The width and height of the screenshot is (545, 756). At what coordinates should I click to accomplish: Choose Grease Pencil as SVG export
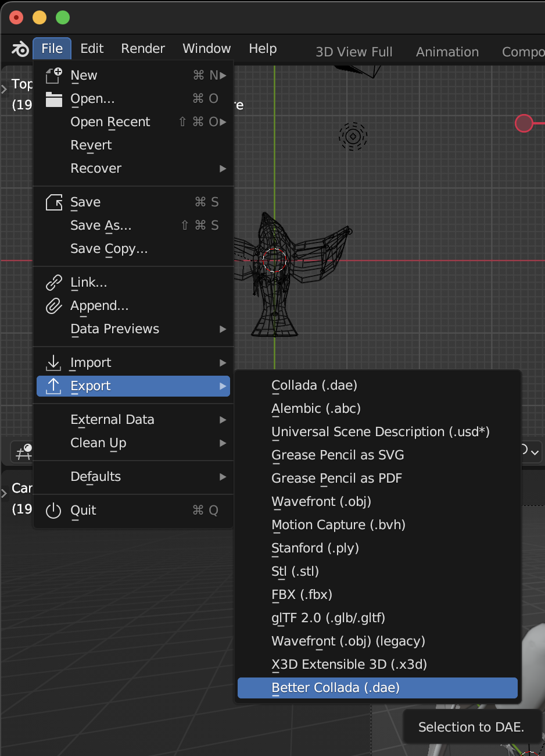coord(378,455)
